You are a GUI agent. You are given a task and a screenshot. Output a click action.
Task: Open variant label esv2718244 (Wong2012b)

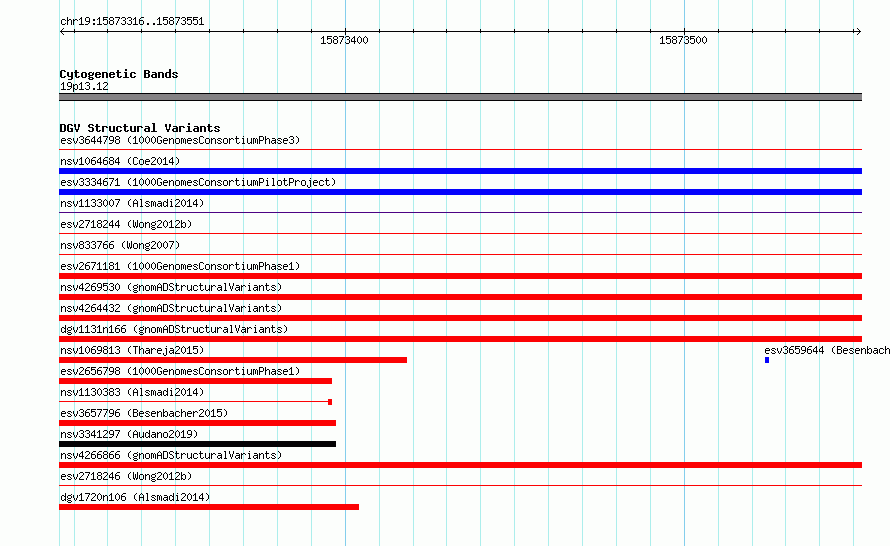[126, 224]
